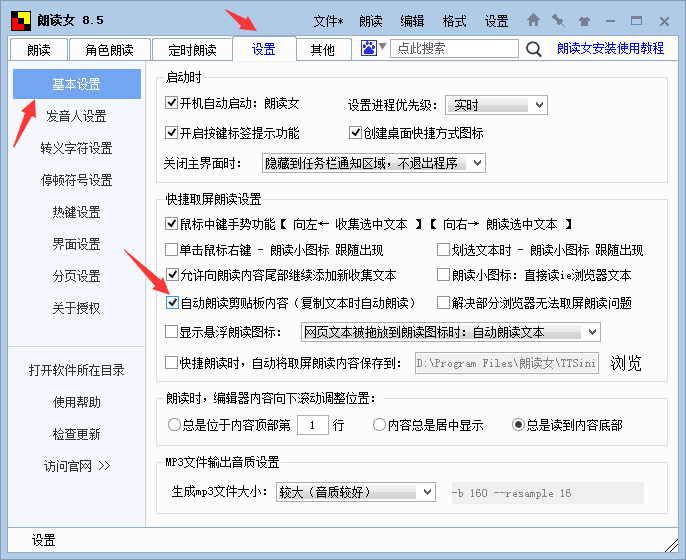
Task: Select 总是位于内容顶部第 radio button
Action: pyautogui.click(x=174, y=424)
